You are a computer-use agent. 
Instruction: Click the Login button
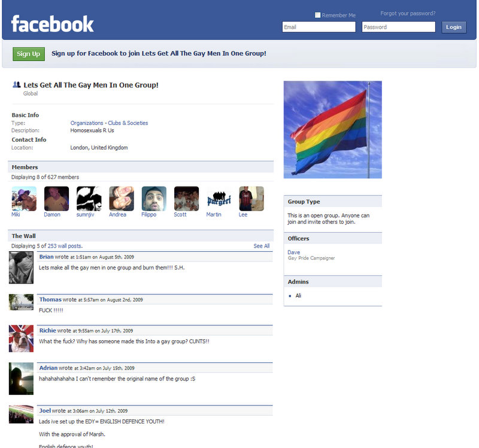point(454,27)
